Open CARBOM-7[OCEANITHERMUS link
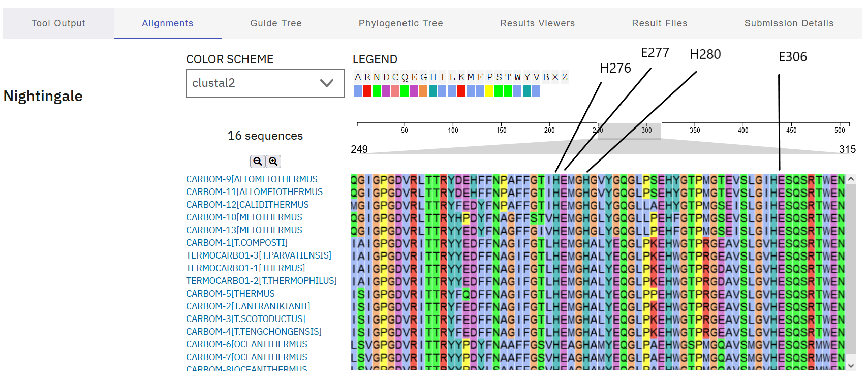Image resolution: width=868 pixels, height=384 pixels. coord(246,357)
